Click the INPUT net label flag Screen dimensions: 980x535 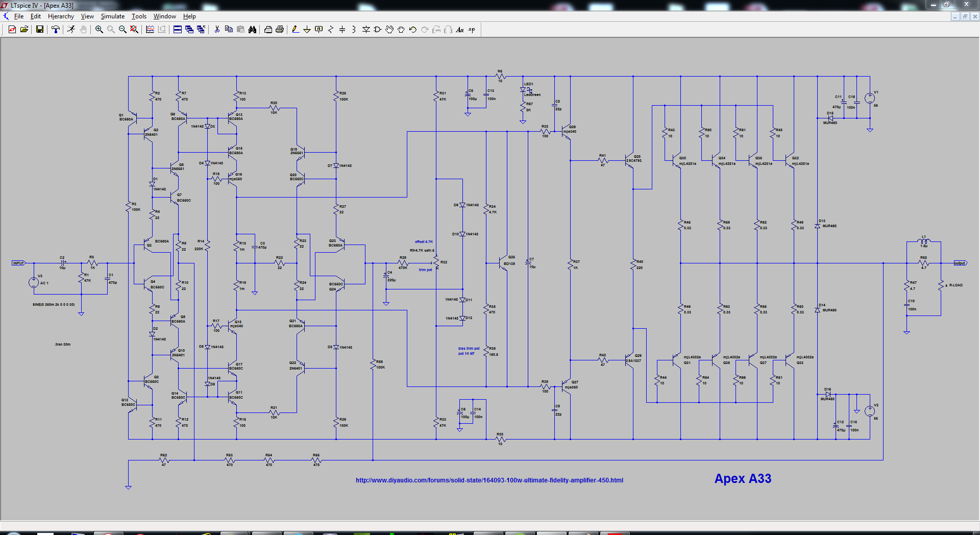tap(18, 263)
